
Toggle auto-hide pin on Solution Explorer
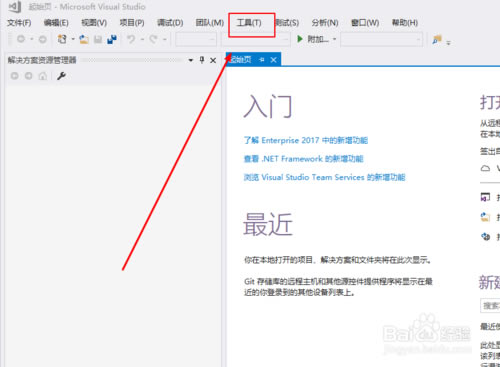click(x=202, y=60)
